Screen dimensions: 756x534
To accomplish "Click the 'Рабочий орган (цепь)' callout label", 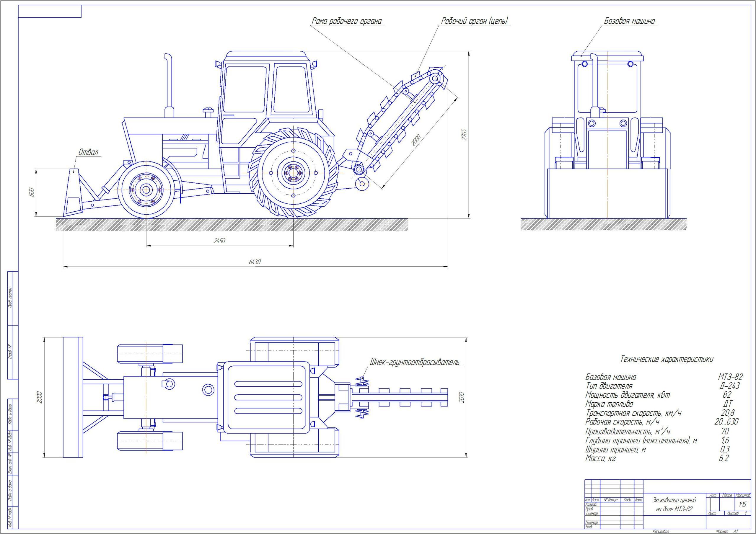I will [x=475, y=21].
